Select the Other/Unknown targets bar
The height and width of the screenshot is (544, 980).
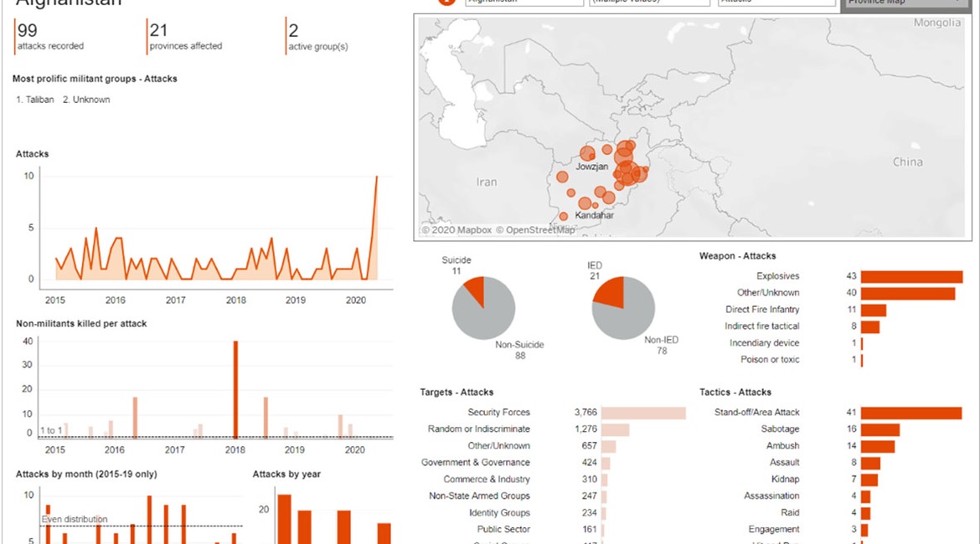click(x=608, y=447)
